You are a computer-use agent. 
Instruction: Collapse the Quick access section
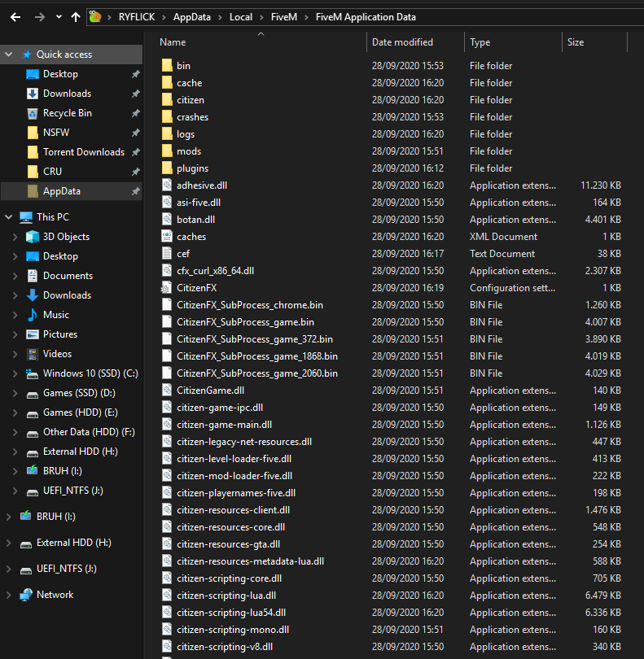coord(9,55)
